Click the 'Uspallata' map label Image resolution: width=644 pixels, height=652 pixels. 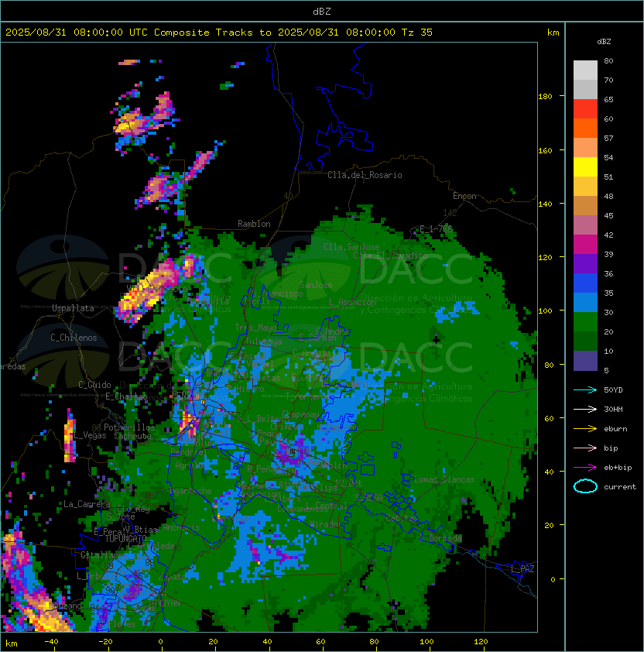pyautogui.click(x=73, y=308)
